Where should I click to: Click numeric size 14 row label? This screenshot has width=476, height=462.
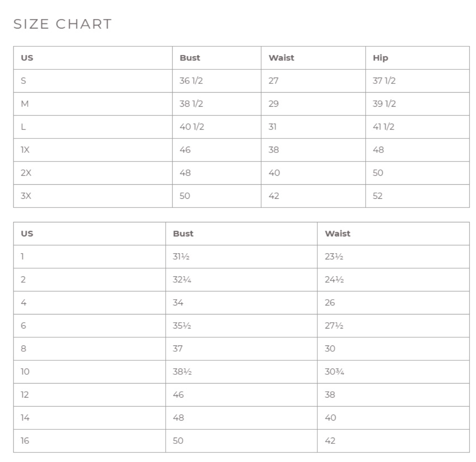[x=25, y=418]
